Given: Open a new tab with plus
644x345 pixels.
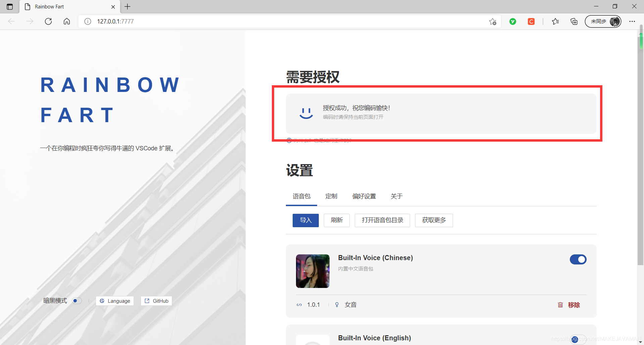Looking at the screenshot, I should pos(128,7).
